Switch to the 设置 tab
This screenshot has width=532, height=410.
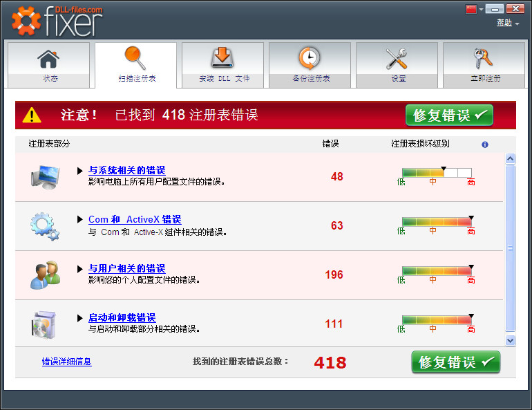click(397, 65)
